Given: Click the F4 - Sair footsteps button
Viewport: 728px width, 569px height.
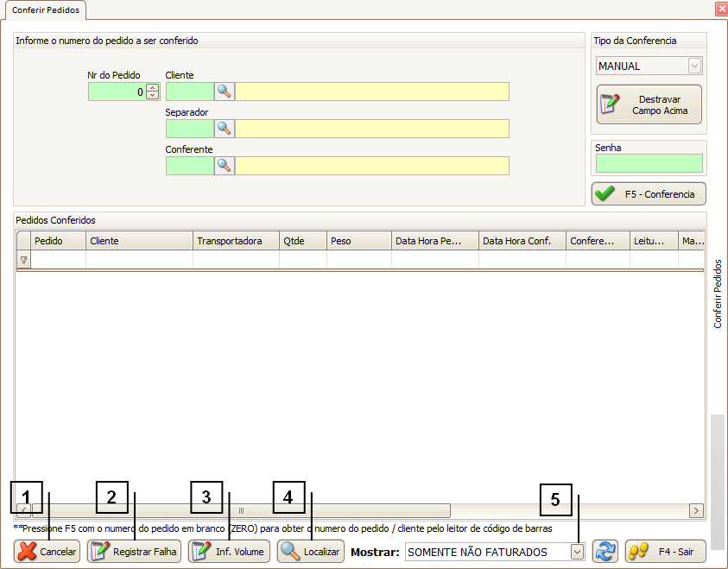Looking at the screenshot, I should (665, 551).
